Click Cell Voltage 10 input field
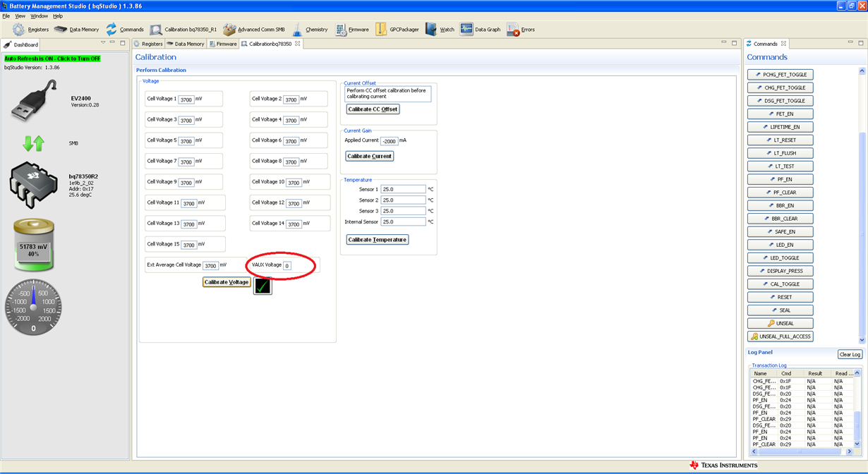This screenshot has width=868, height=474. point(294,183)
